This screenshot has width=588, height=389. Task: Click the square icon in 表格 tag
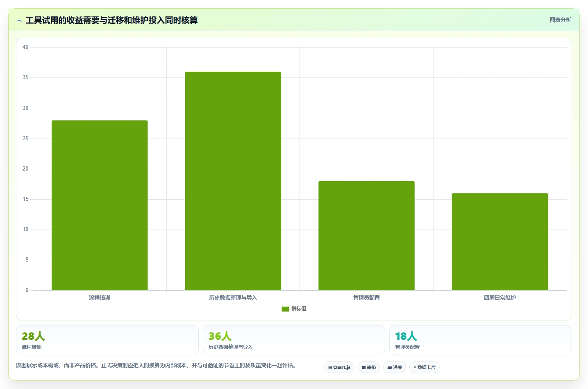point(364,368)
